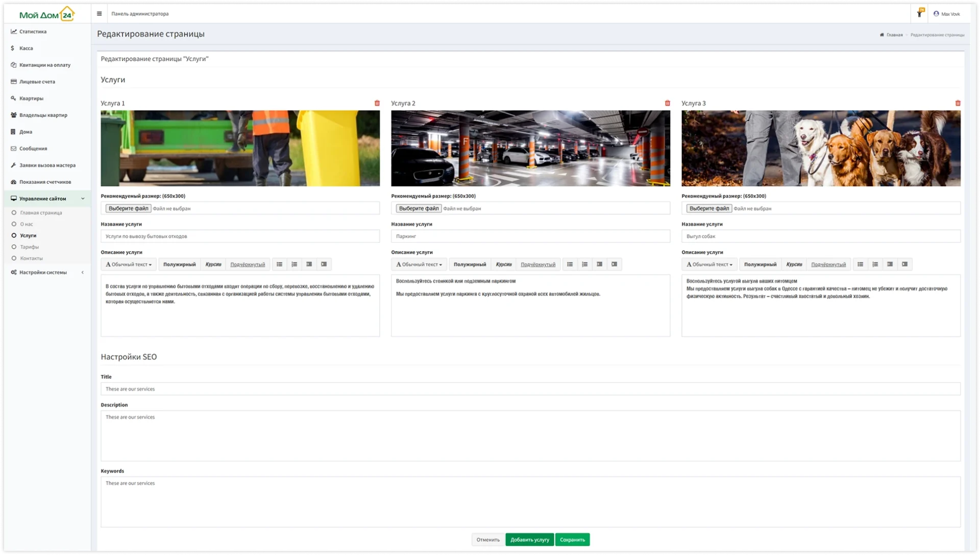
Task: Click the dogs walking image thumbnail
Action: [x=821, y=149]
